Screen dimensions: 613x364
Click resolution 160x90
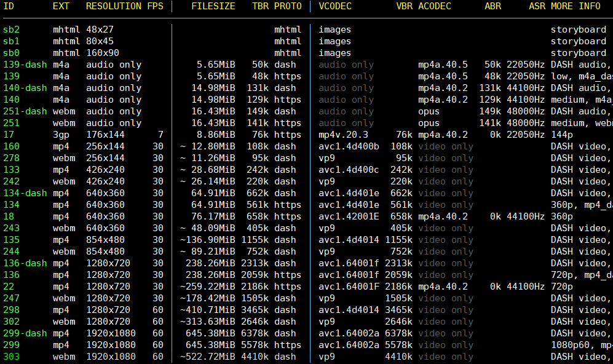click(x=103, y=53)
